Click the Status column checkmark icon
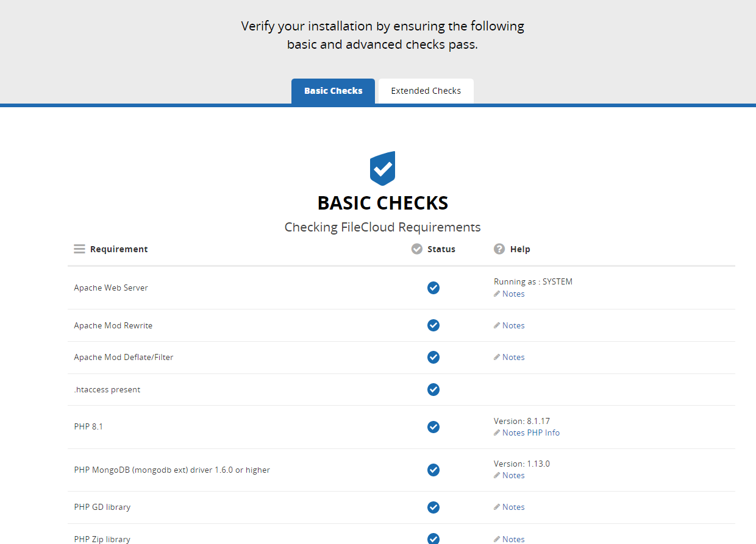 point(417,249)
